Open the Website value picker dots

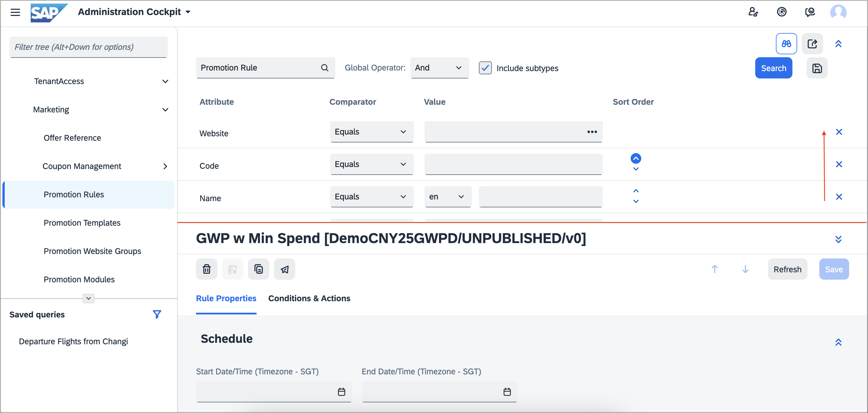pos(592,132)
